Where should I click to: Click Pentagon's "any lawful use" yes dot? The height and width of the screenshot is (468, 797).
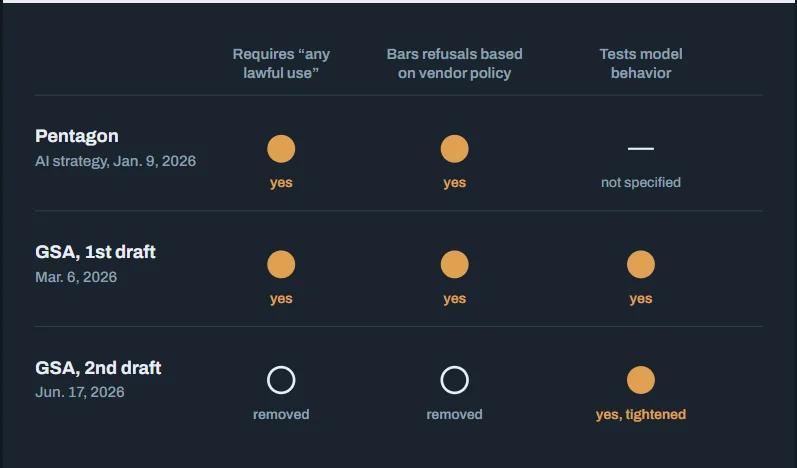(x=281, y=149)
